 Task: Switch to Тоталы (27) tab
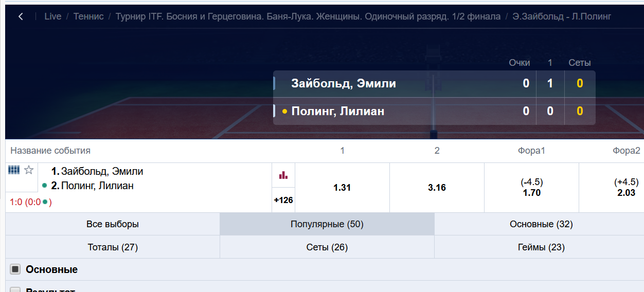113,247
